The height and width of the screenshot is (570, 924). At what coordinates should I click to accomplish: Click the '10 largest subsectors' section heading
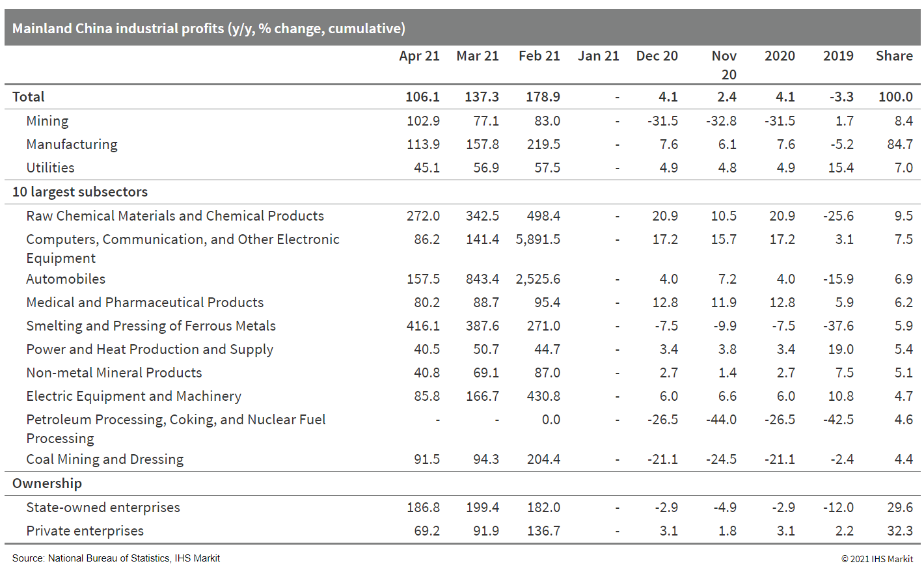[x=80, y=192]
